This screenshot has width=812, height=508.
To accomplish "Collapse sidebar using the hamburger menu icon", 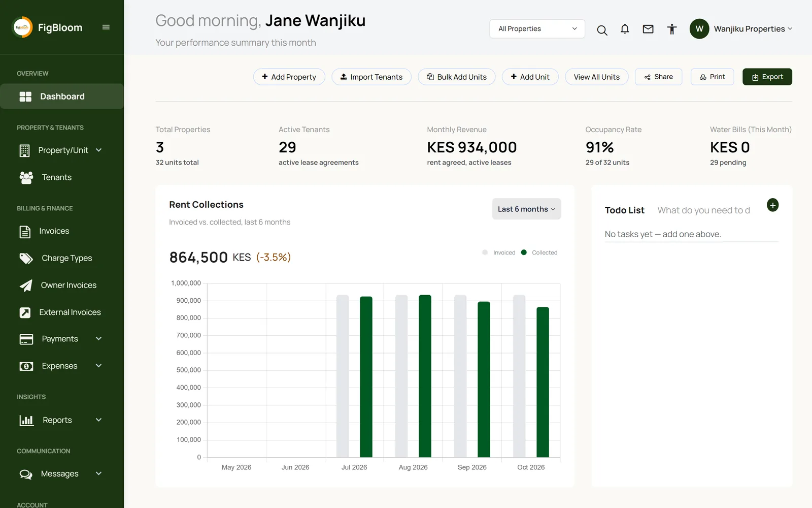I will tap(106, 27).
